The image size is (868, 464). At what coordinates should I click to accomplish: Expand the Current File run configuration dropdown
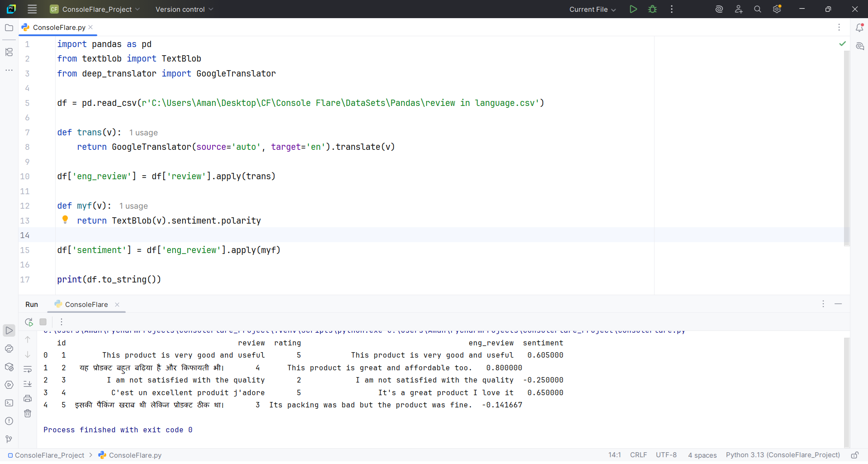click(x=592, y=9)
